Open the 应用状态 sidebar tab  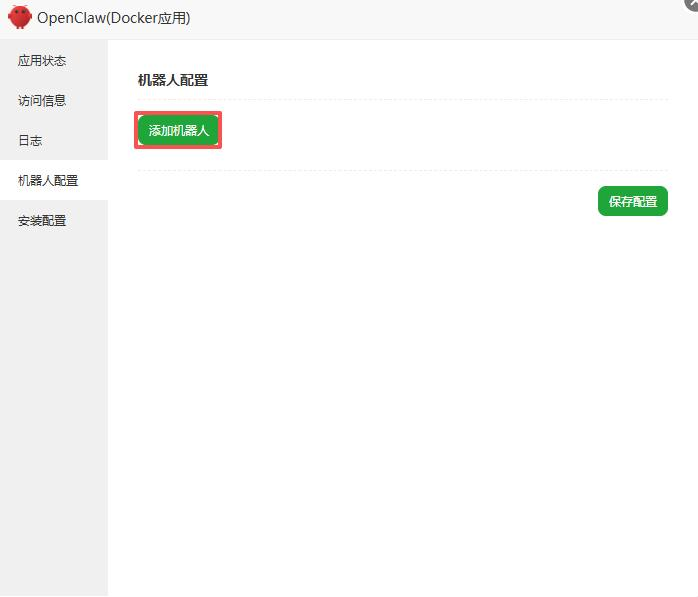click(x=42, y=60)
